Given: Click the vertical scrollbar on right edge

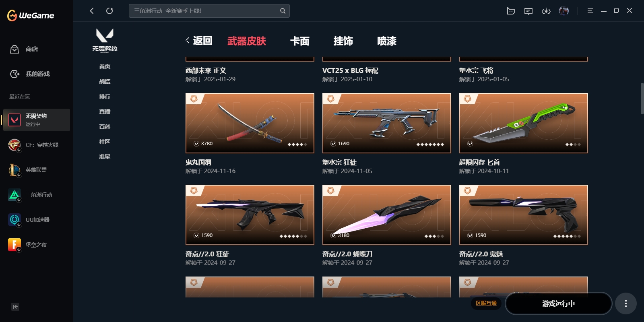Looking at the screenshot, I should pos(642,99).
